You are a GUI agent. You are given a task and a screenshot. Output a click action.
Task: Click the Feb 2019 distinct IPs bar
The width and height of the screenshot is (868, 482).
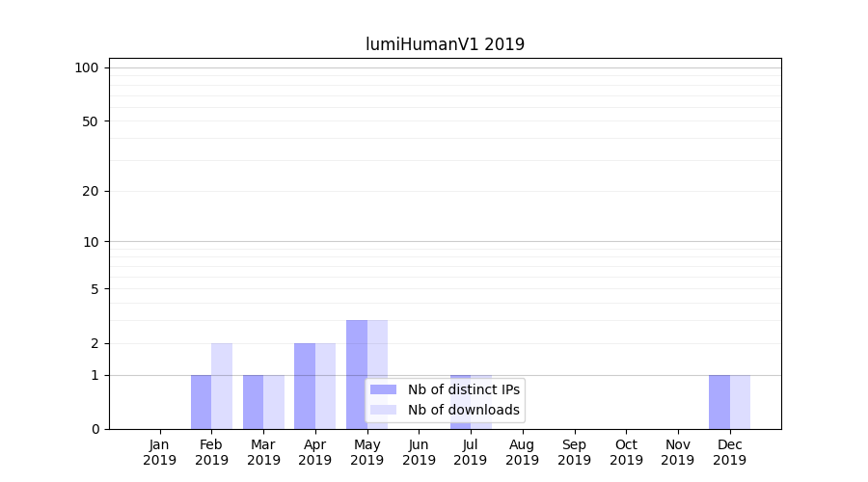pos(201,402)
